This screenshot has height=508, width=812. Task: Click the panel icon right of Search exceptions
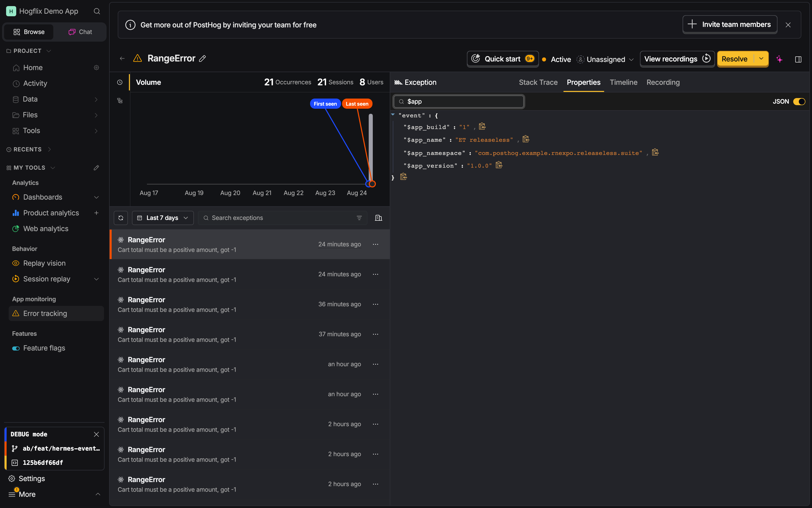coord(379,218)
